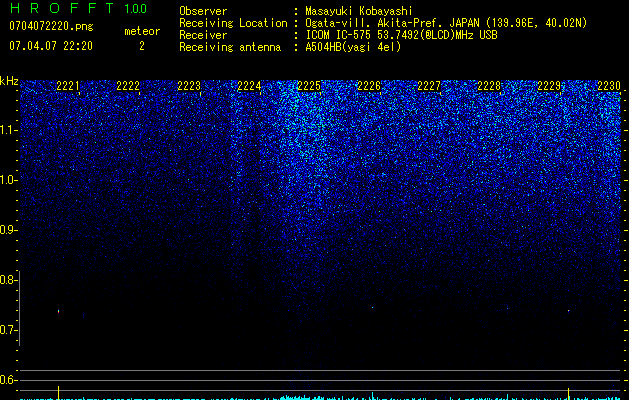
Task: Click the 2222 time marker
Action: point(128,86)
